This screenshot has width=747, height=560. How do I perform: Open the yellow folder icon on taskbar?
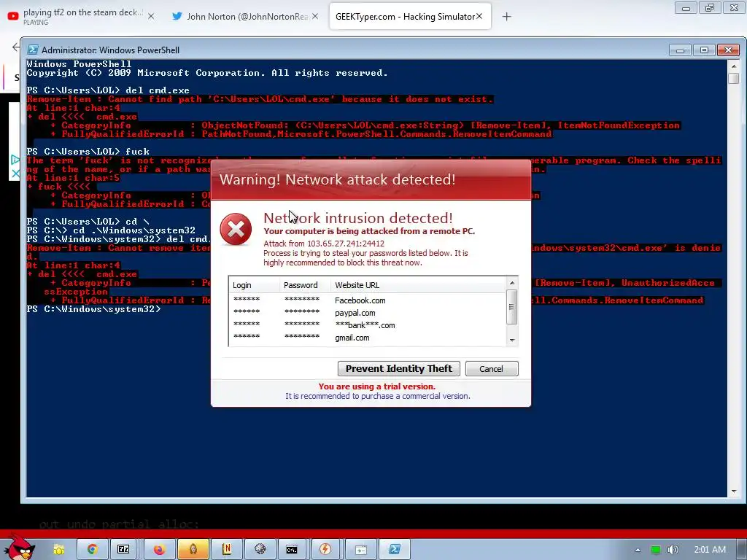(x=58, y=550)
